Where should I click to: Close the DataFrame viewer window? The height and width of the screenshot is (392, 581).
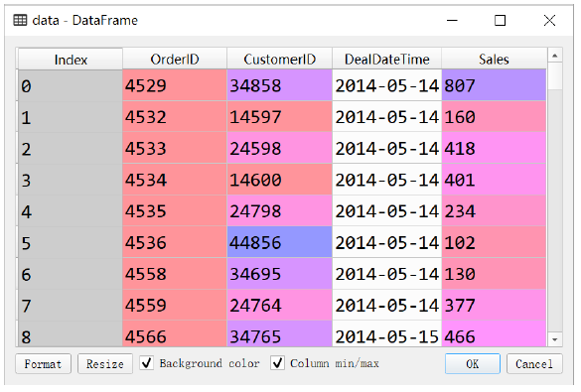[549, 21]
